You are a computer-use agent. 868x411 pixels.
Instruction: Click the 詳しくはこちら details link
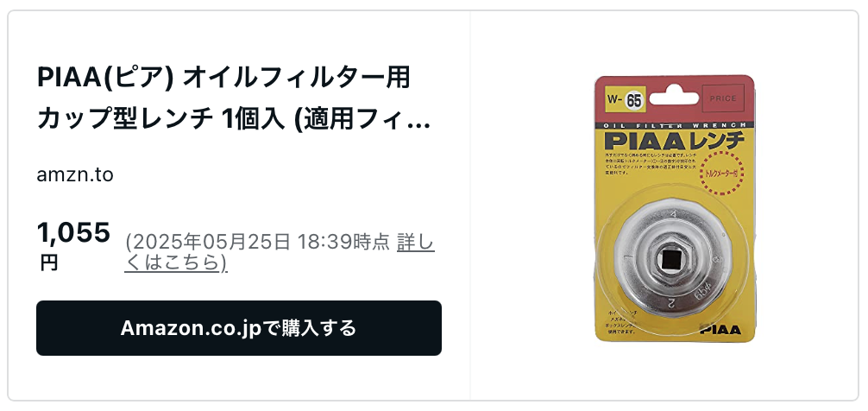[280, 253]
